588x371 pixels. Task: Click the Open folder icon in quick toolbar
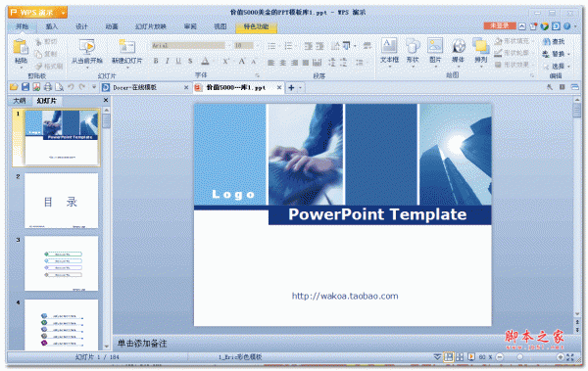(14, 87)
